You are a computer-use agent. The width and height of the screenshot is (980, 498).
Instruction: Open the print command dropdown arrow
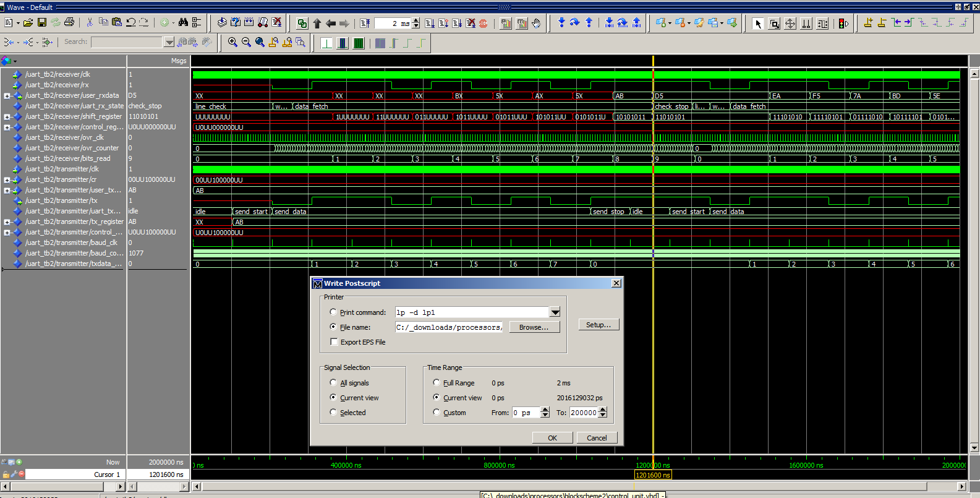tap(555, 312)
